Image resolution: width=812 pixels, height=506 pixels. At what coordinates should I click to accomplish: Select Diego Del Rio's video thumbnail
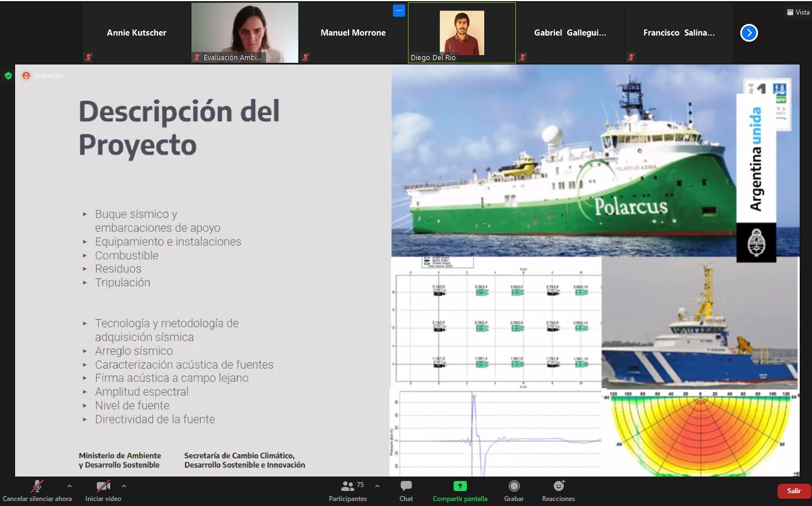tap(461, 33)
